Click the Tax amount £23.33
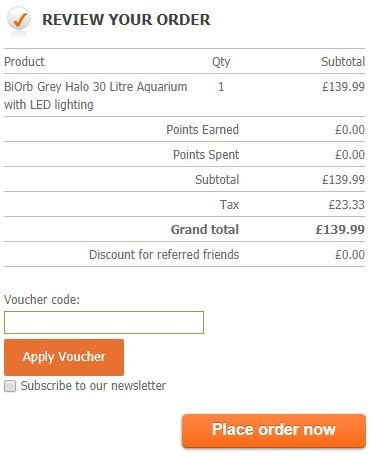Image resolution: width=377 pixels, height=457 pixels. point(347,204)
